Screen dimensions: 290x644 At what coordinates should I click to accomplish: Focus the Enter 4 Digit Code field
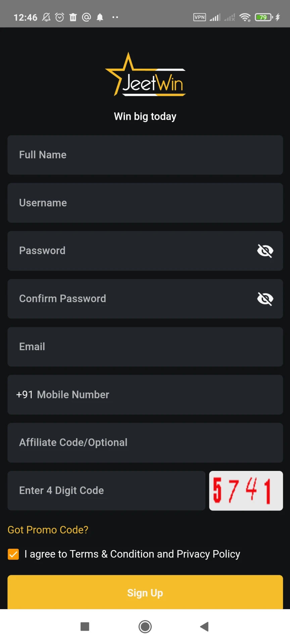coord(106,490)
